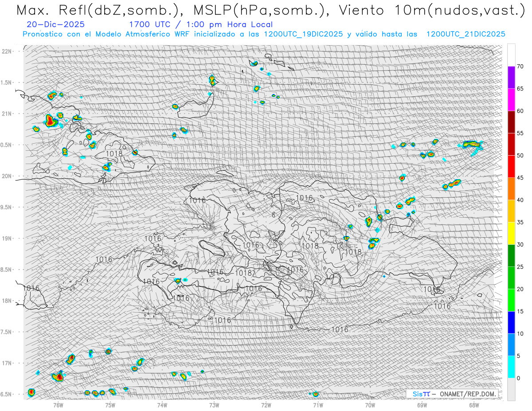The width and height of the screenshot is (532, 411).
Task: Click the cyan 0–5 dBZ colorbar segment
Action: (511, 367)
